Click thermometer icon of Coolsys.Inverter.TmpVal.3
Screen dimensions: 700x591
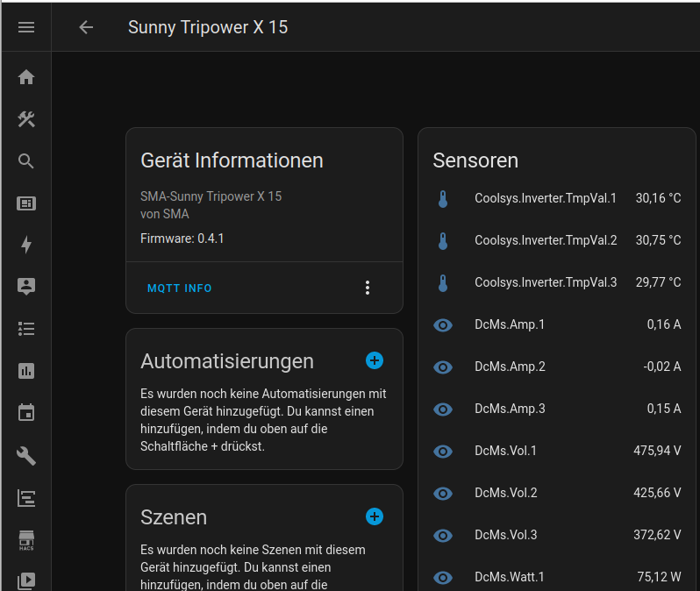click(443, 283)
